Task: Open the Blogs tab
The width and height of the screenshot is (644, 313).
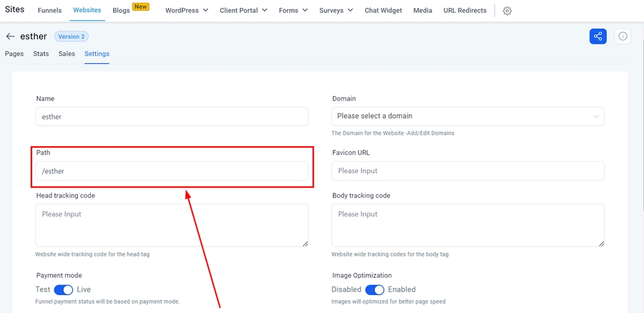Action: (x=121, y=11)
